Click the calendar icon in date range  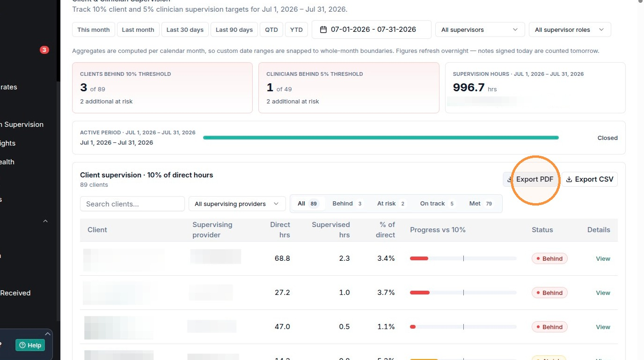323,29
